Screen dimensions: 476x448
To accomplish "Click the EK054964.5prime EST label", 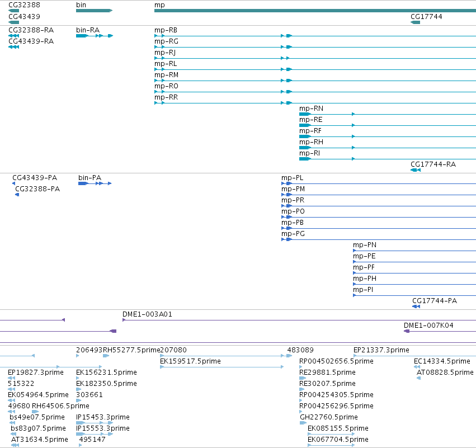I will (x=38, y=395).
